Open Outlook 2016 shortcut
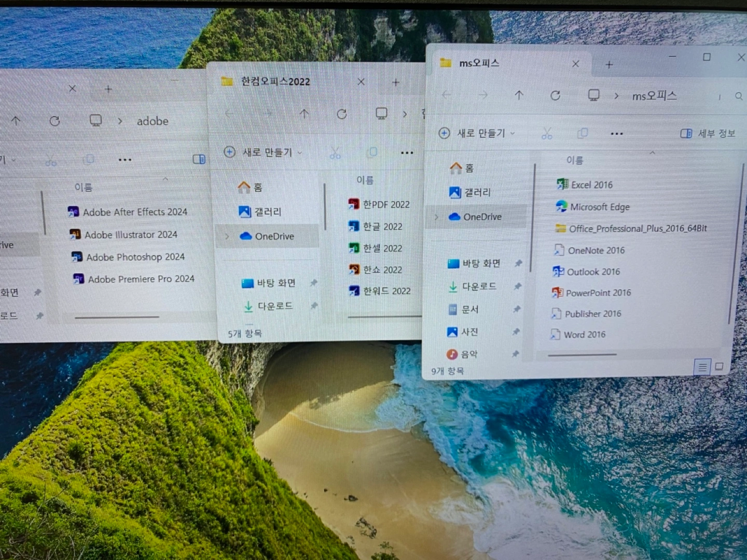Screen dimensions: 747x560 586,272
